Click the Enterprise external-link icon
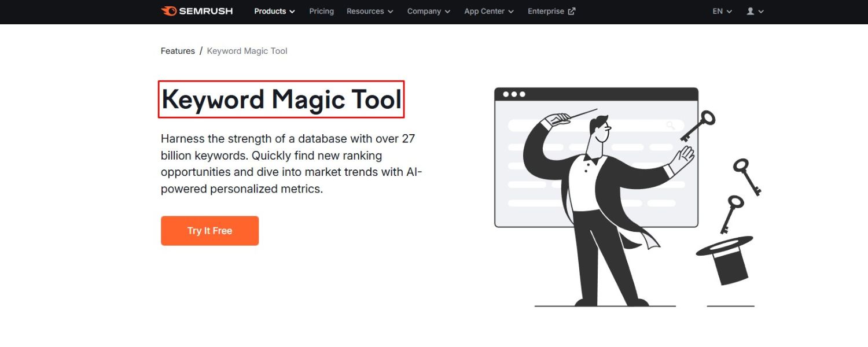 pos(571,10)
